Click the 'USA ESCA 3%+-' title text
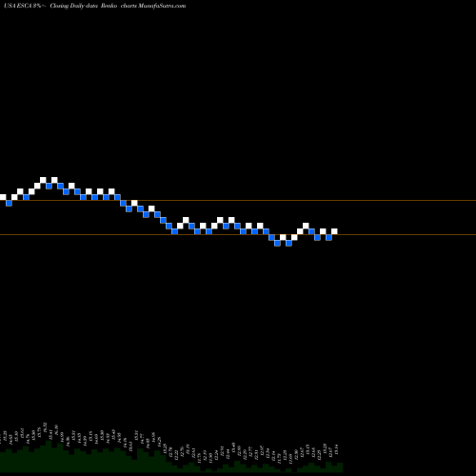The height and width of the screenshot is (476, 476). click(24, 6)
